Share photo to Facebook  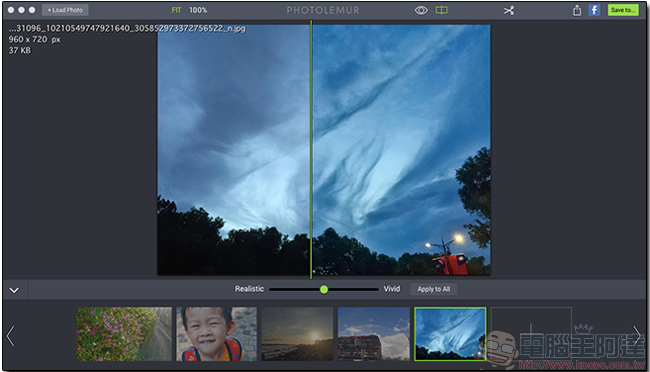tap(594, 10)
